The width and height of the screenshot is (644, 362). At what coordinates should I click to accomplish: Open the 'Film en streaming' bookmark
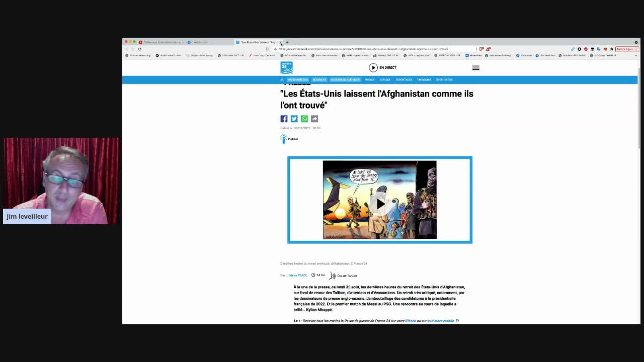coord(139,55)
